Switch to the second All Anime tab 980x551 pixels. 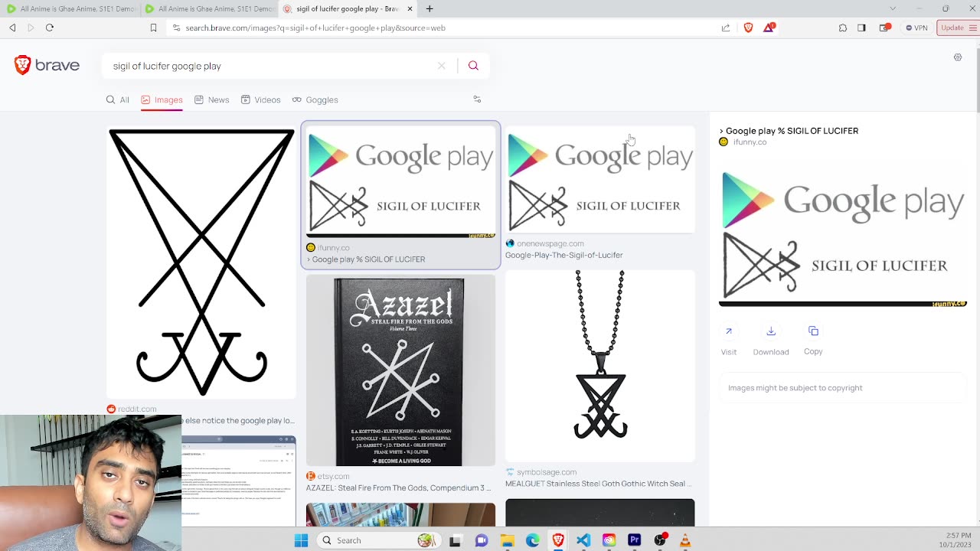click(208, 8)
